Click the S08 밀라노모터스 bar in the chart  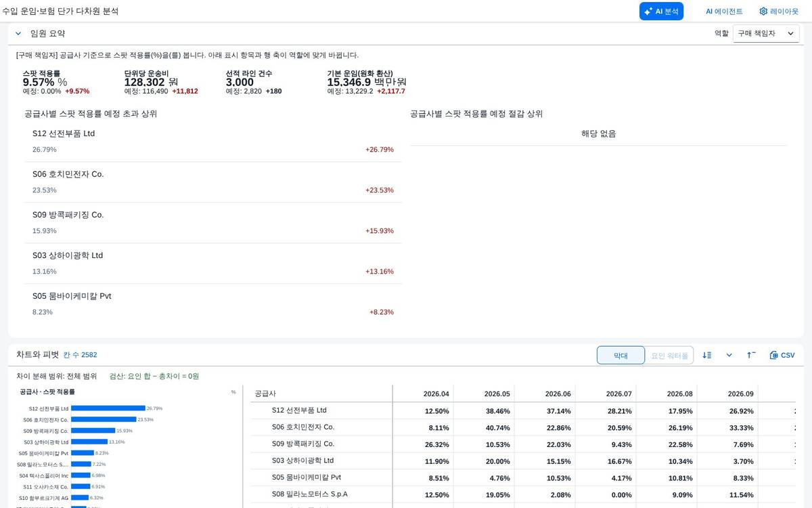pos(81,464)
